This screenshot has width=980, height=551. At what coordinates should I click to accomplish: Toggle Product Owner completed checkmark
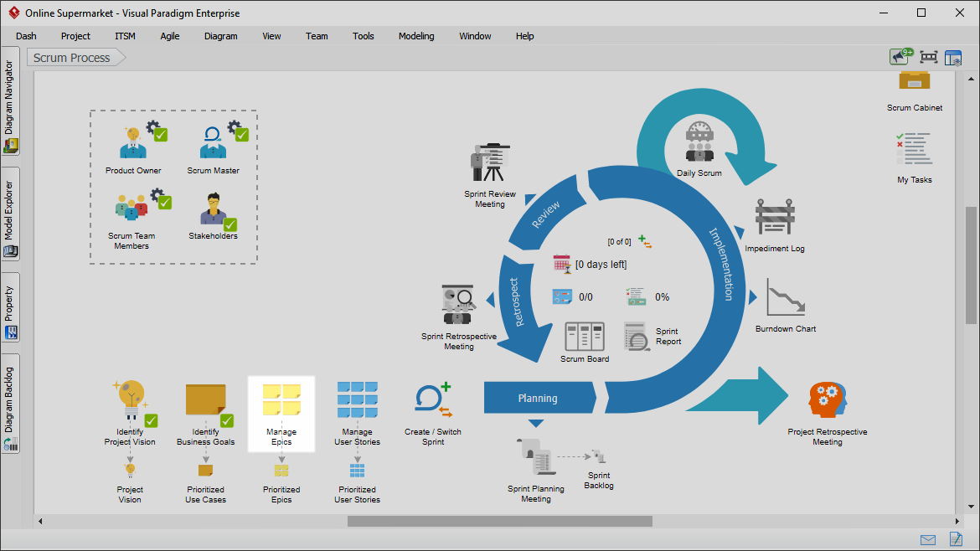tap(161, 134)
